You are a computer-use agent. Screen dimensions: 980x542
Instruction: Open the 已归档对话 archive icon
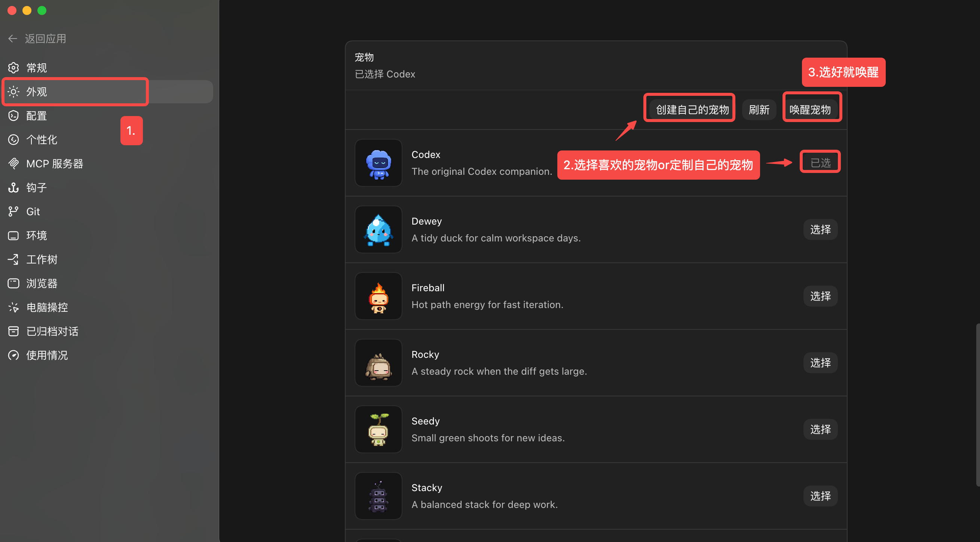13,332
